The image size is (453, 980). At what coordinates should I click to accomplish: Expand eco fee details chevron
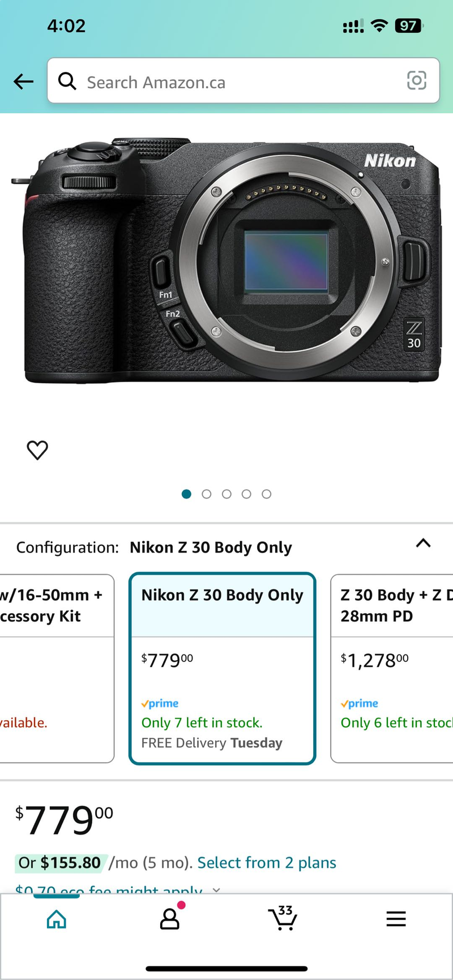point(216,889)
